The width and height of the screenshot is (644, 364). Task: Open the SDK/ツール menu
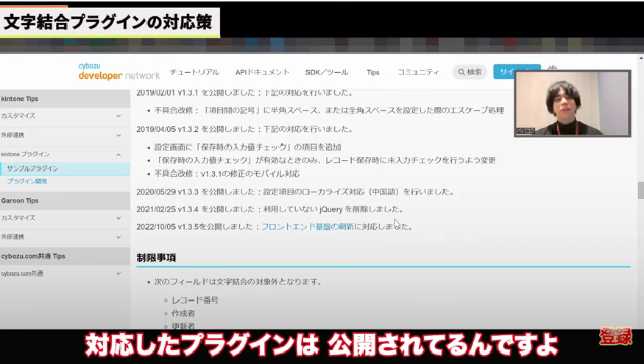click(327, 72)
